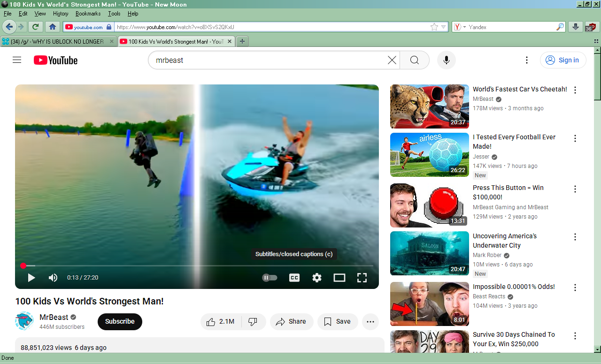Open a new tab
The height and width of the screenshot is (364, 601).
pyautogui.click(x=242, y=41)
